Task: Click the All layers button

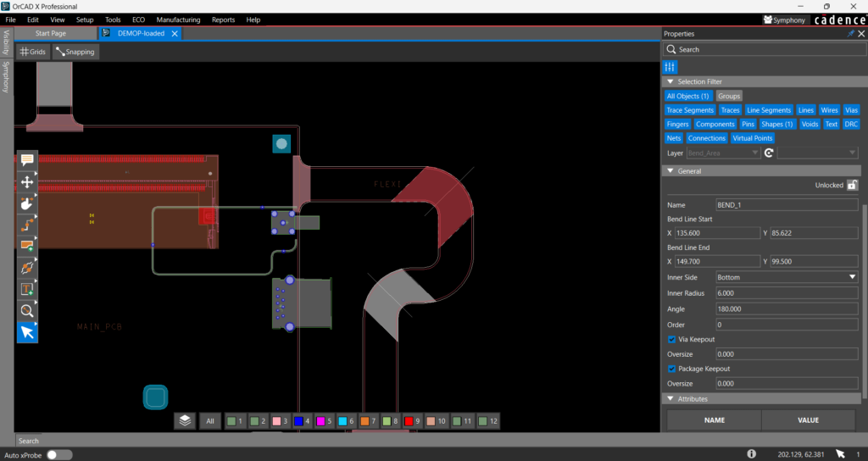Action: click(210, 421)
